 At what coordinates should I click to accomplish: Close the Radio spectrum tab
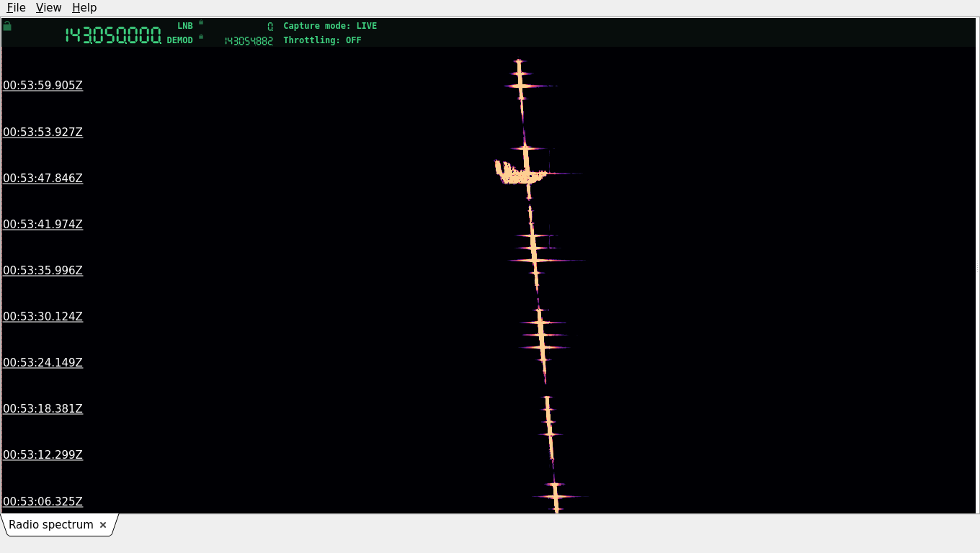(x=103, y=525)
